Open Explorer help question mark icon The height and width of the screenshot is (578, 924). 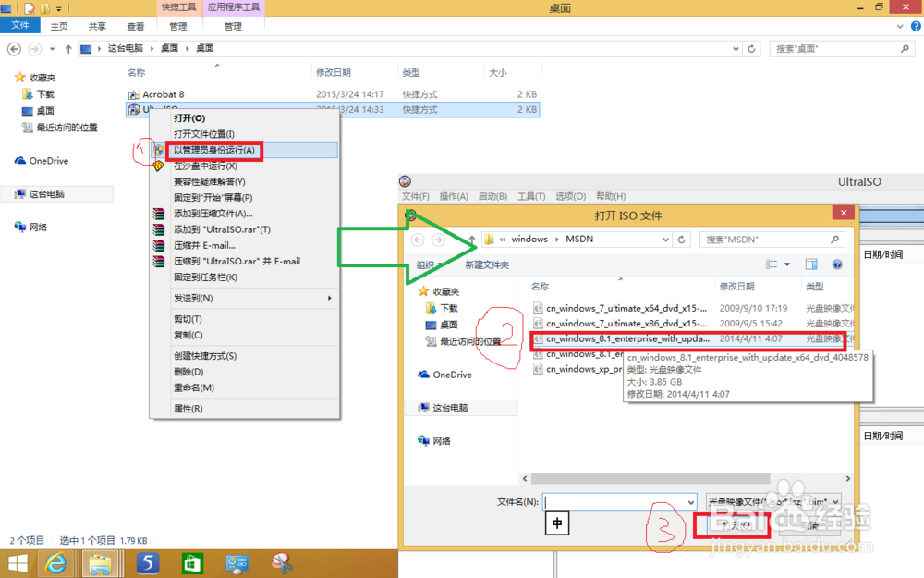916,26
